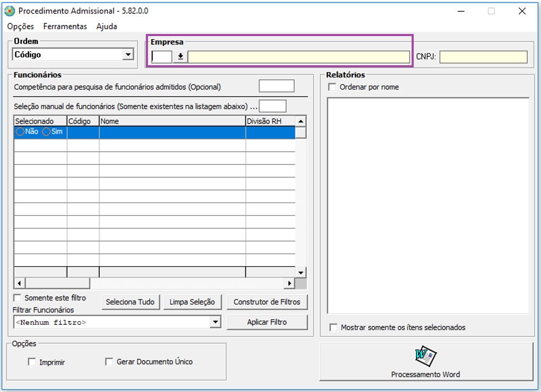Click the Aplicar Filtro button
Screen dimensions: 541x392
[267, 323]
